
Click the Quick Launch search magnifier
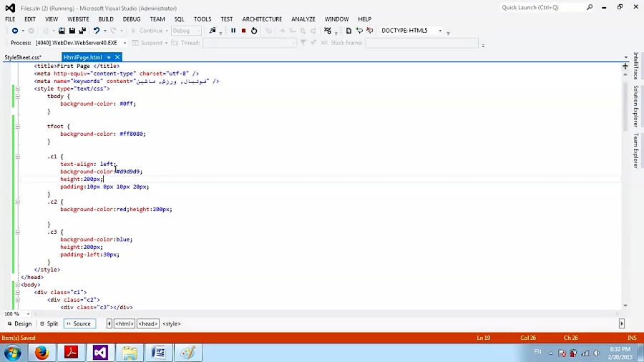590,7
